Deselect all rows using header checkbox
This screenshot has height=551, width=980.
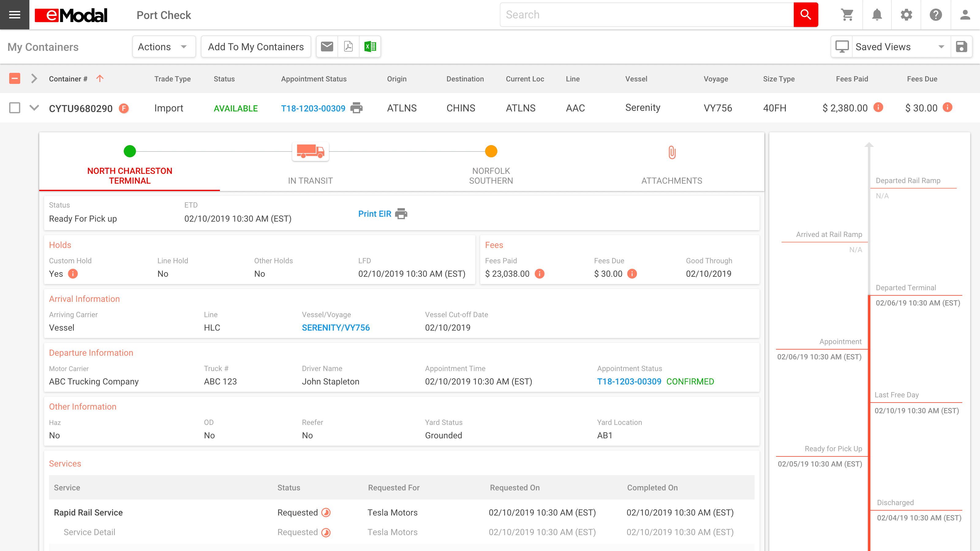pos(14,79)
